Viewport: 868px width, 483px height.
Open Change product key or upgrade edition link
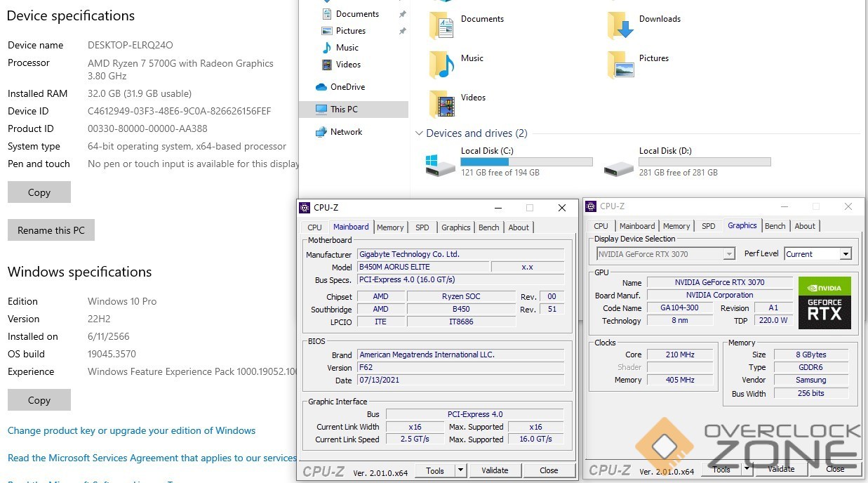coord(131,430)
